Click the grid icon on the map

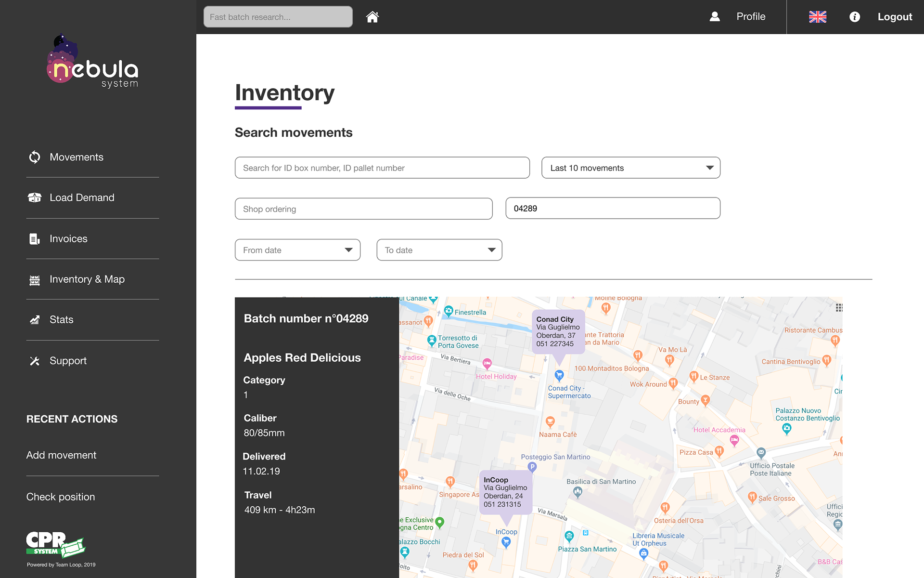[x=839, y=308]
